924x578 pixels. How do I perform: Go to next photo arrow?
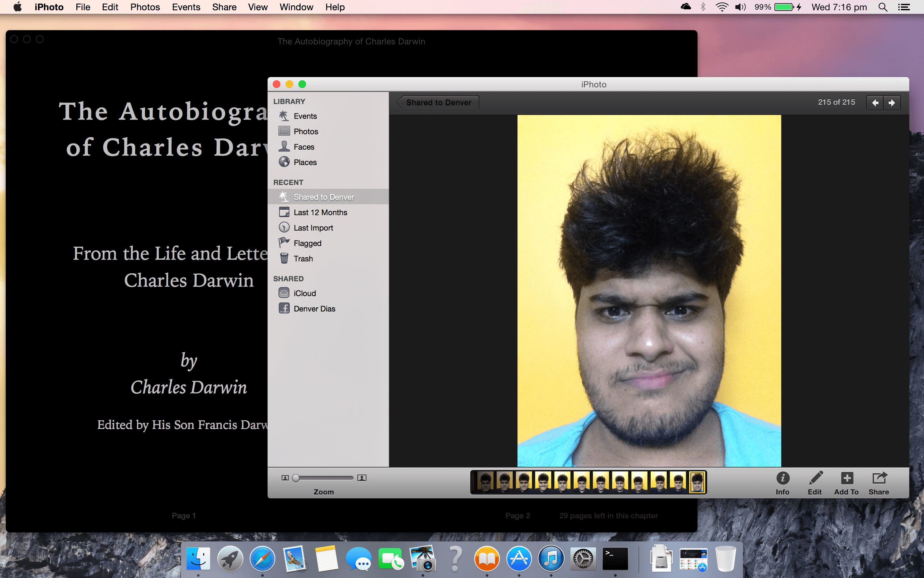(892, 102)
